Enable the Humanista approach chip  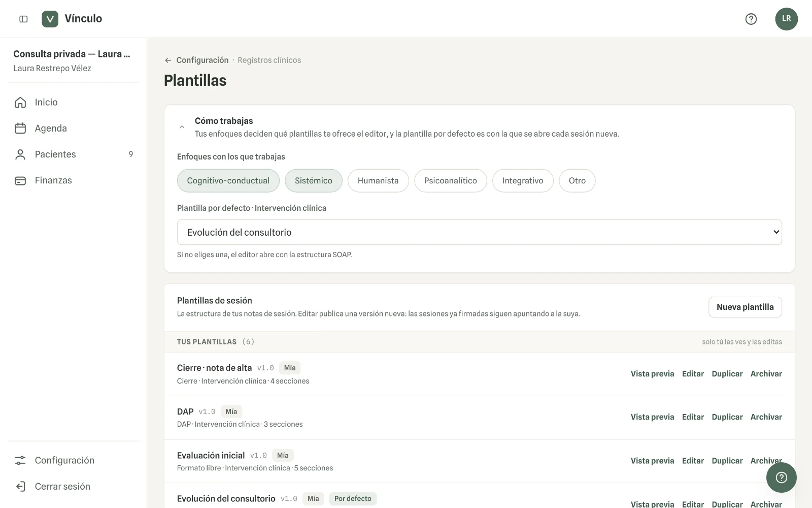[378, 180]
